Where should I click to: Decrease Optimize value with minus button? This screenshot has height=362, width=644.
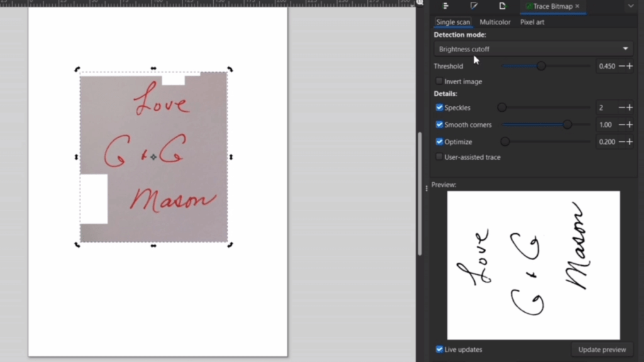coord(622,142)
